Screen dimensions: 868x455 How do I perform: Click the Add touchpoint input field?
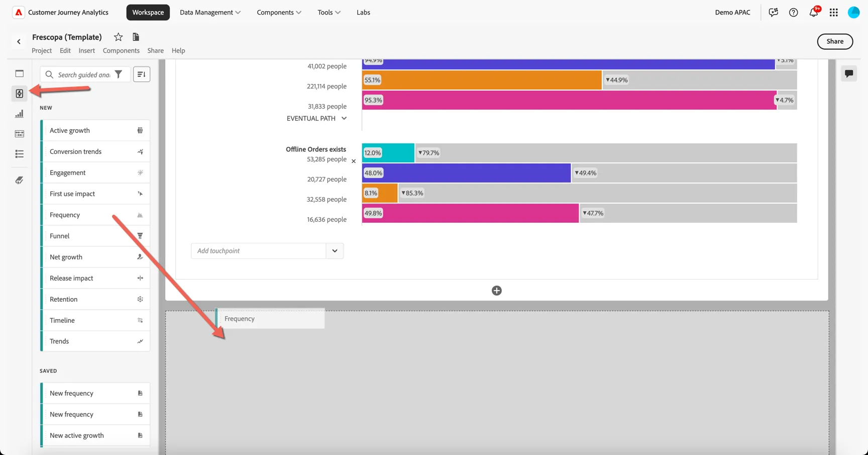259,251
